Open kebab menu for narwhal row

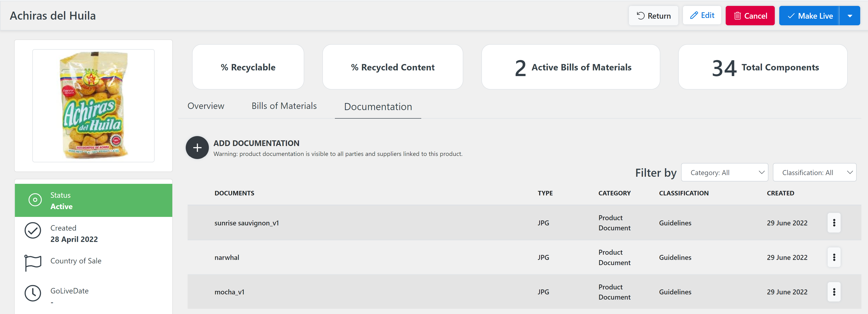(x=834, y=257)
